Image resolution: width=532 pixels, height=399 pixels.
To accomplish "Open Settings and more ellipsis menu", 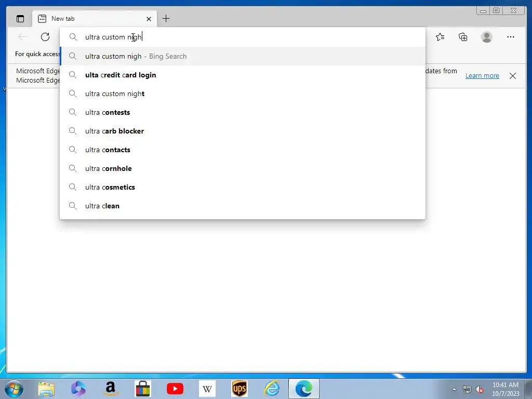I will (x=510, y=37).
